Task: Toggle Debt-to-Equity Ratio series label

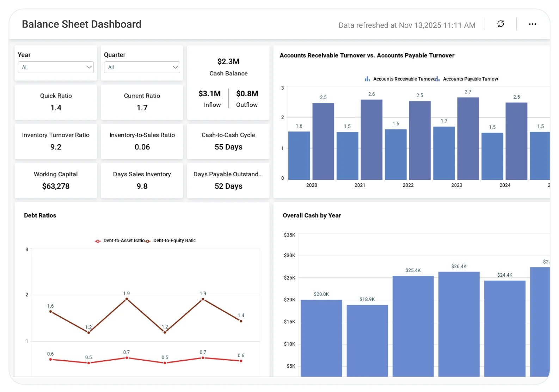Action: tap(174, 241)
